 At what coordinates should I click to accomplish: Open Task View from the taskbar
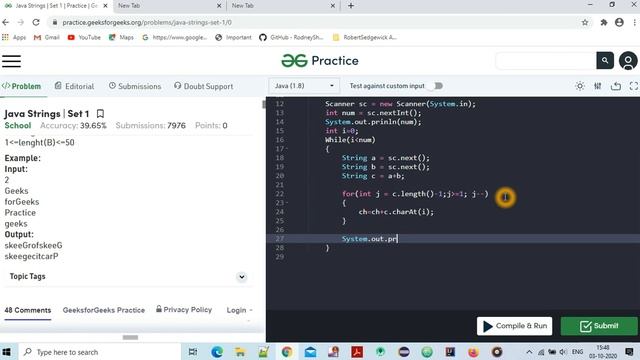[193, 352]
